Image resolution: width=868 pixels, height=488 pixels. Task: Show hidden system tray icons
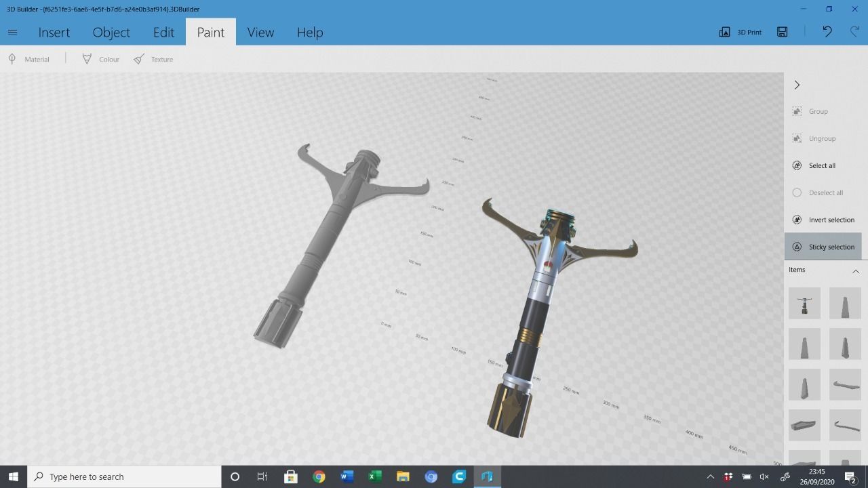pyautogui.click(x=711, y=476)
